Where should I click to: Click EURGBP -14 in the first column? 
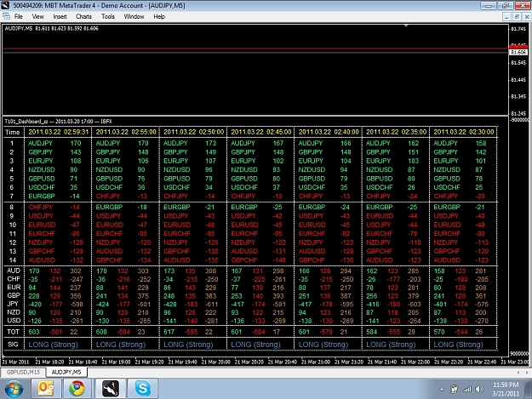(x=54, y=197)
